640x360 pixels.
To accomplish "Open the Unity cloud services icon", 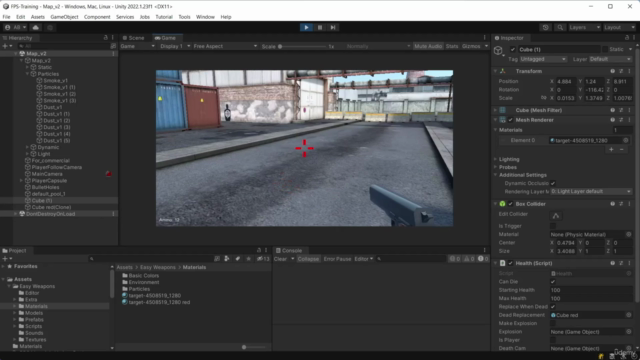I will point(36,27).
